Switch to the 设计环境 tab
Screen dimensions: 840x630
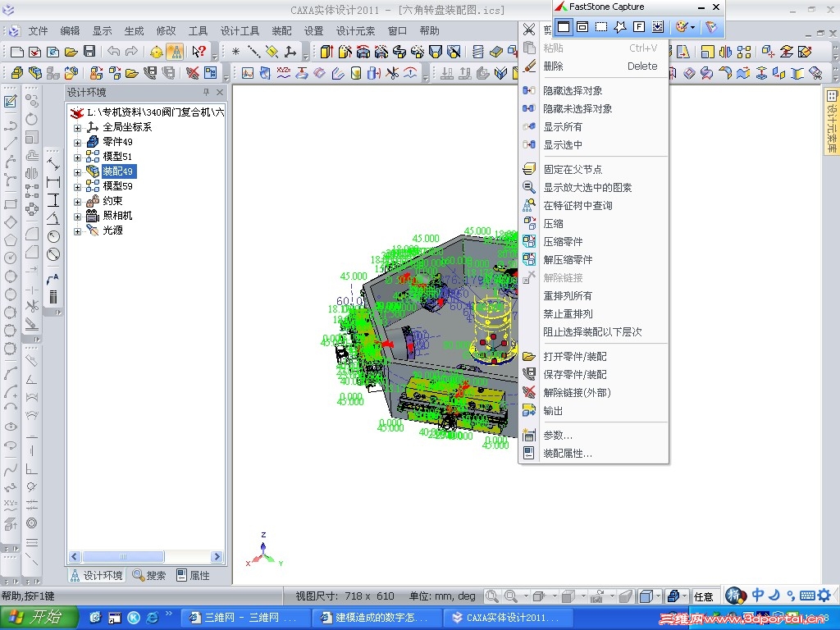(97, 575)
